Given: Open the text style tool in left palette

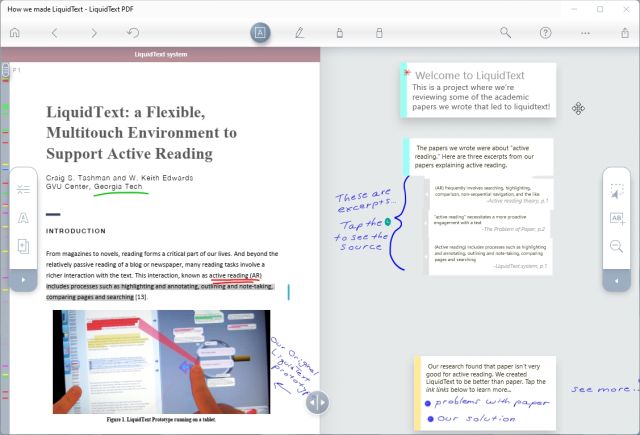Looking at the screenshot, I should coord(23,218).
